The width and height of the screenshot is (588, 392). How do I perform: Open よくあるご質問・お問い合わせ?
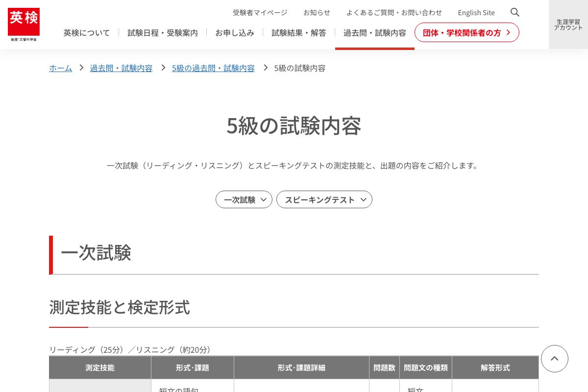pyautogui.click(x=394, y=12)
